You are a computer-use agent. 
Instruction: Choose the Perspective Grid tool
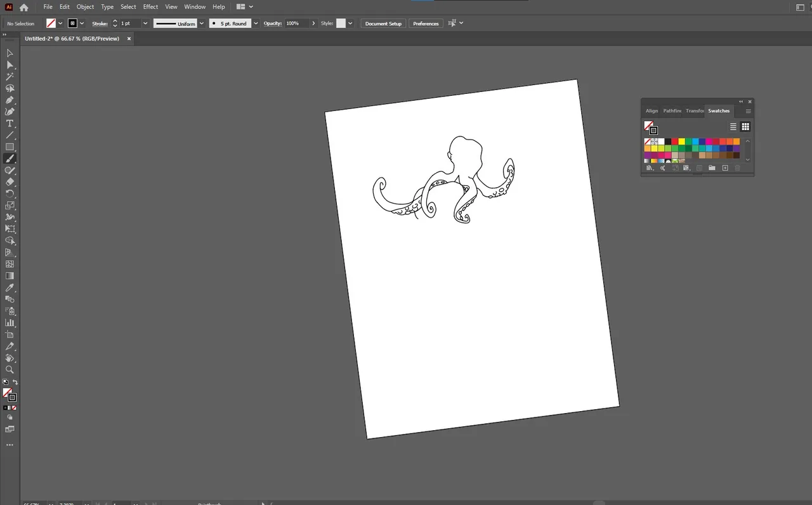pyautogui.click(x=10, y=253)
